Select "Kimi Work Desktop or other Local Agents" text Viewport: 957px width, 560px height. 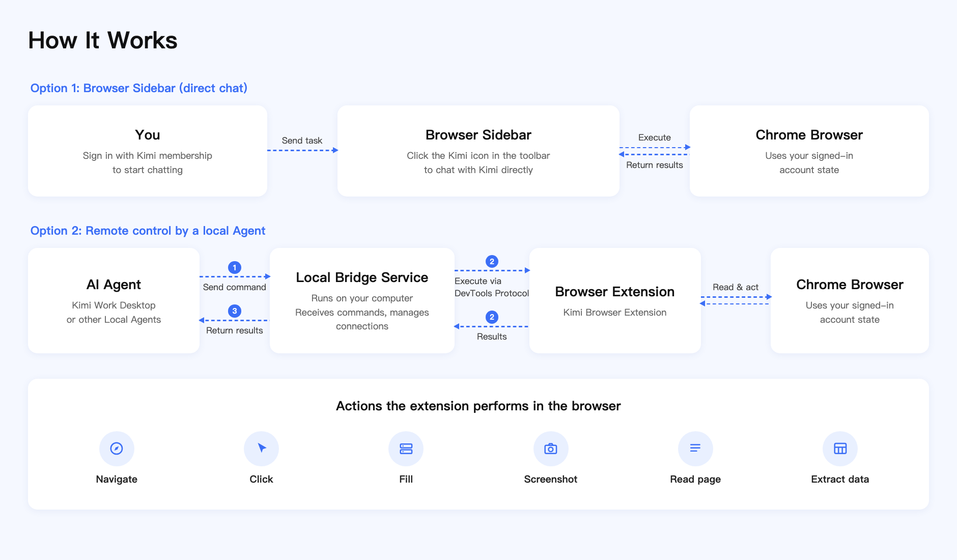click(114, 313)
